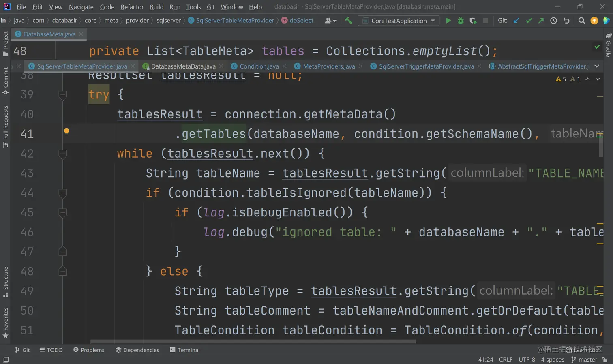Open the Favorites tool window
The image size is (613, 364).
[5, 323]
